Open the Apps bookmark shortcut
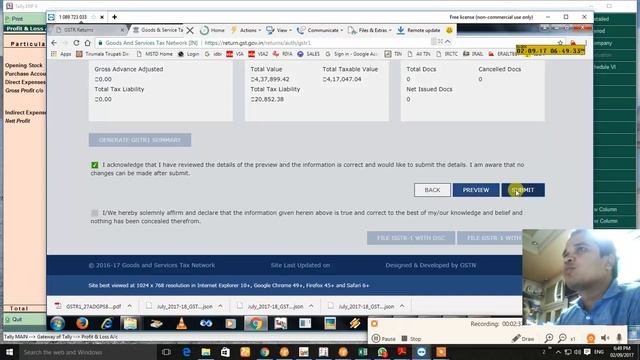Screen dimensions: 640x360 pyautogui.click(x=61, y=54)
